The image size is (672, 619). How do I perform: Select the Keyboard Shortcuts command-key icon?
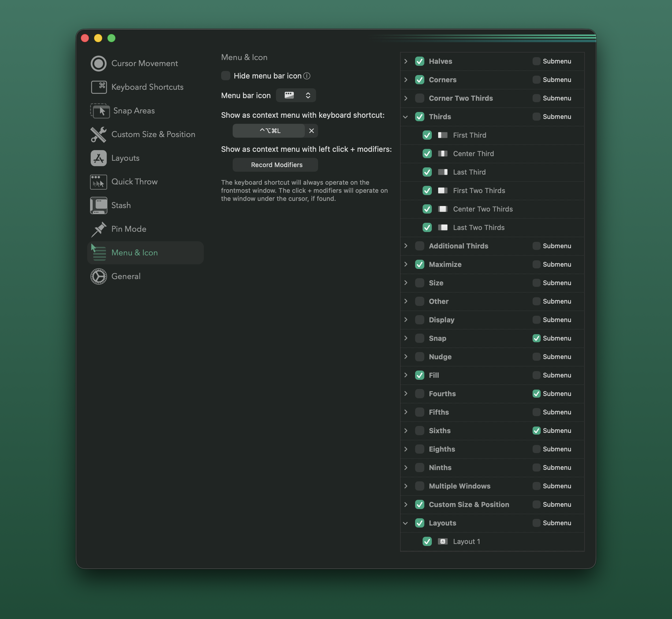98,87
